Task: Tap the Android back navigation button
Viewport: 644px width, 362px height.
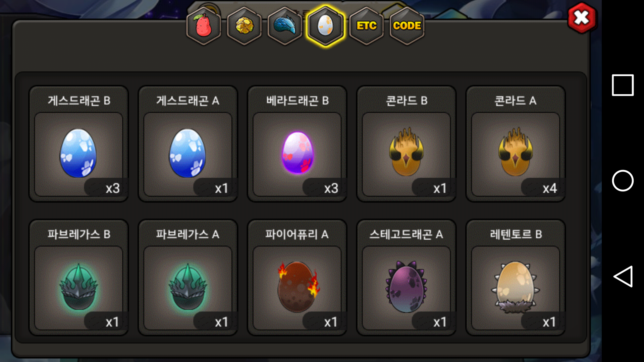Action: pyautogui.click(x=623, y=277)
